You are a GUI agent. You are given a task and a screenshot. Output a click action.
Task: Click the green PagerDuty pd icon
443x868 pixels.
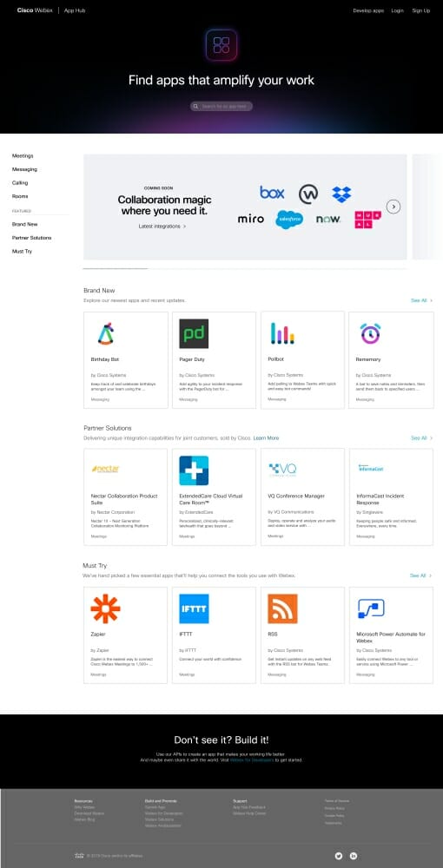click(x=194, y=333)
